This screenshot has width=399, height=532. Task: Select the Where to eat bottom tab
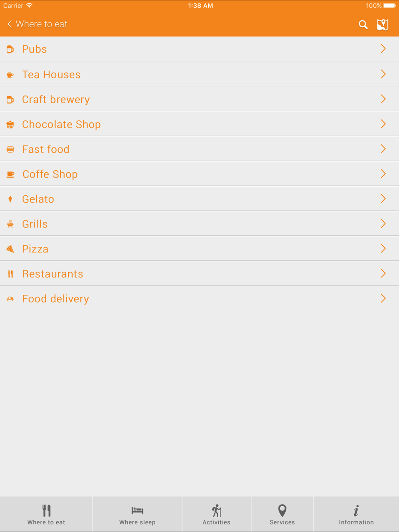(x=46, y=514)
